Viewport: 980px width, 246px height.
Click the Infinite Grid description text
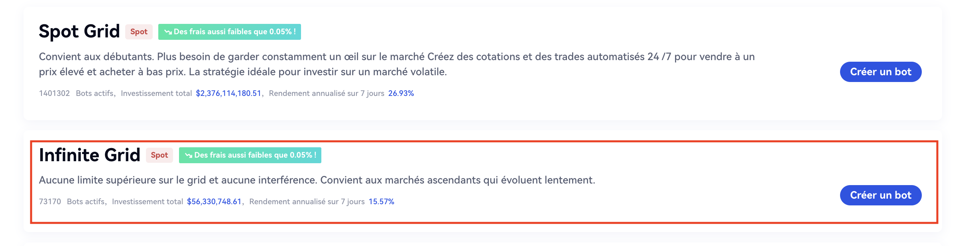click(x=317, y=180)
